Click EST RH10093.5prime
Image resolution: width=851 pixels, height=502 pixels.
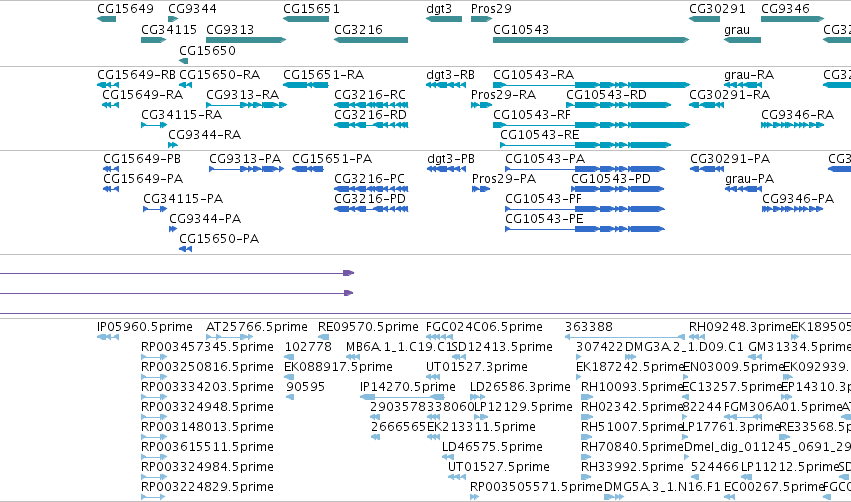pos(587,397)
